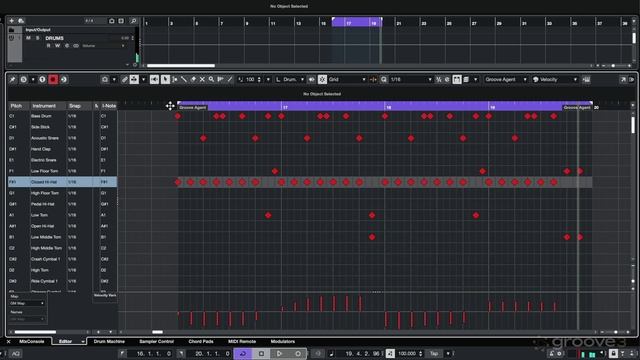The height and width of the screenshot is (360, 640).
Task: Open the Drum Machine tab
Action: click(x=109, y=341)
